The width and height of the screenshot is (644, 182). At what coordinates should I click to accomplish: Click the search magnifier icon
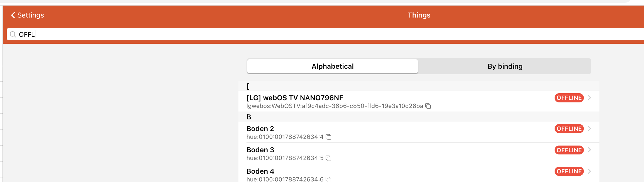pyautogui.click(x=13, y=35)
